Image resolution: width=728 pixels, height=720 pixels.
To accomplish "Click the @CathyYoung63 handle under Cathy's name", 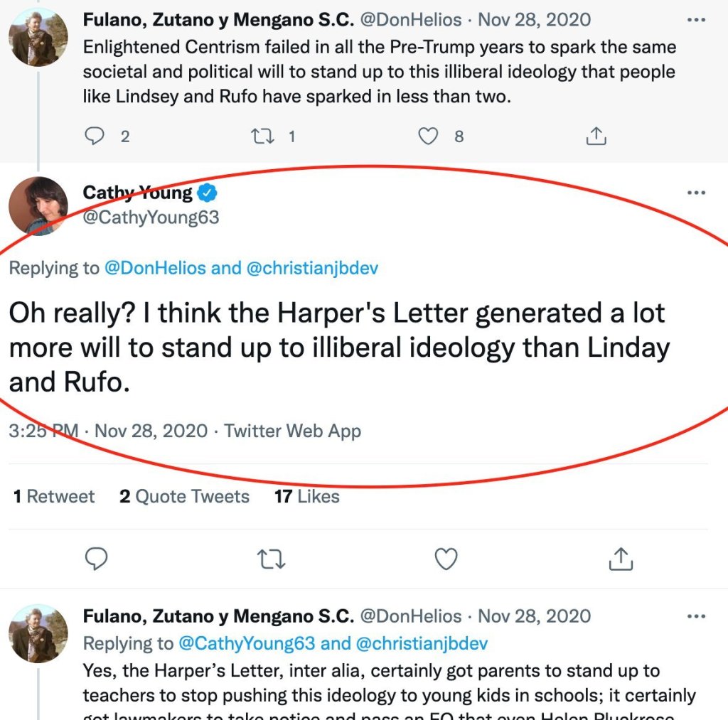I will [151, 217].
